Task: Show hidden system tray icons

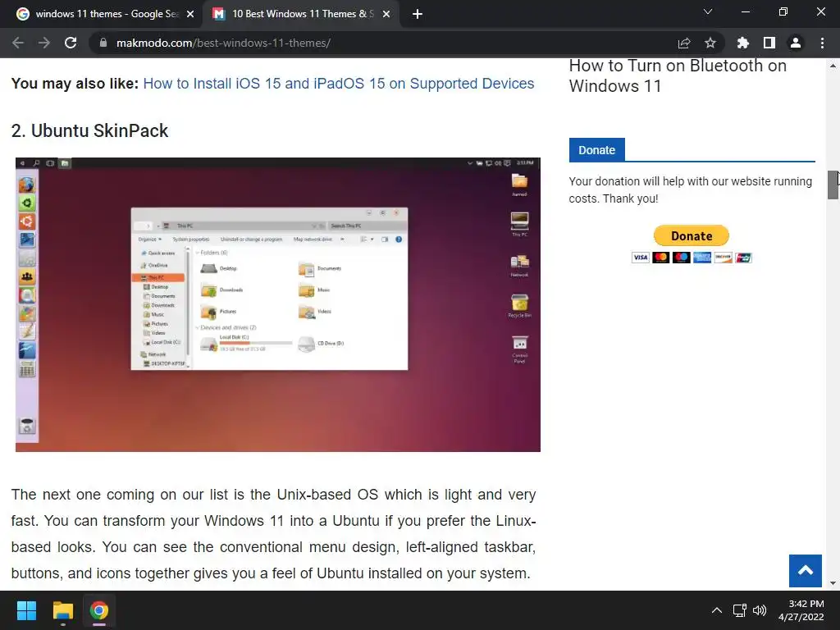Action: tap(717, 610)
